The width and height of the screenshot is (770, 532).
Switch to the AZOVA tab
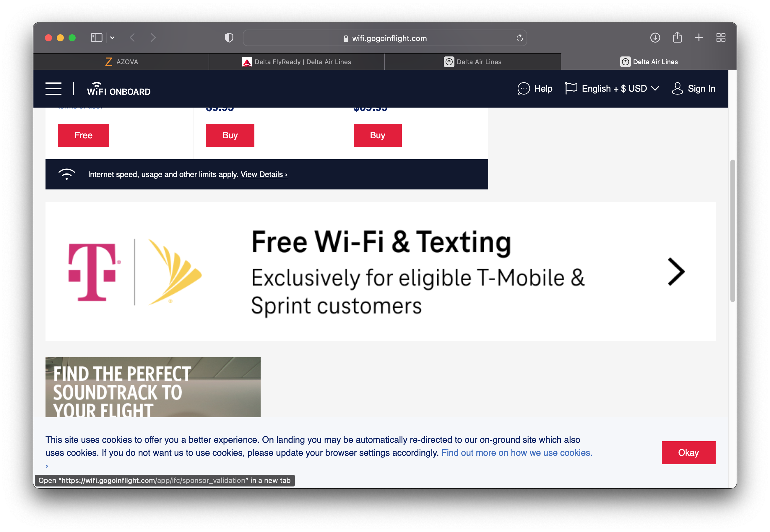121,62
